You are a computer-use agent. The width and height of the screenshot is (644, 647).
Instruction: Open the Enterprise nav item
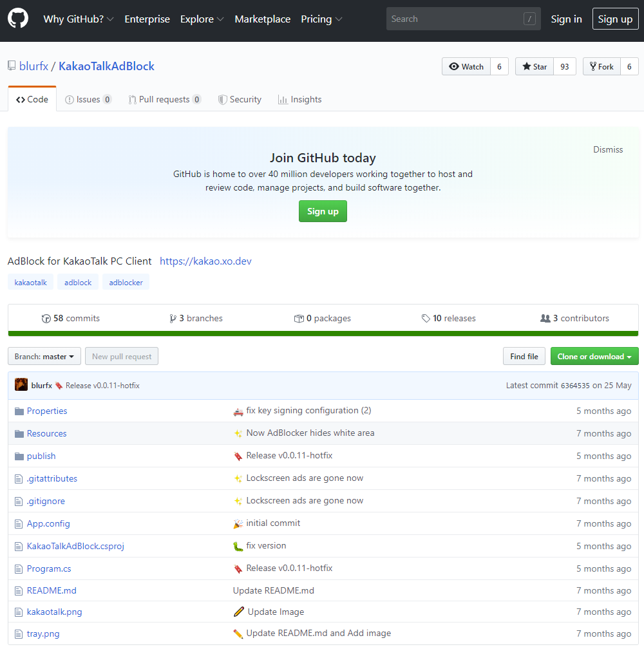point(147,19)
